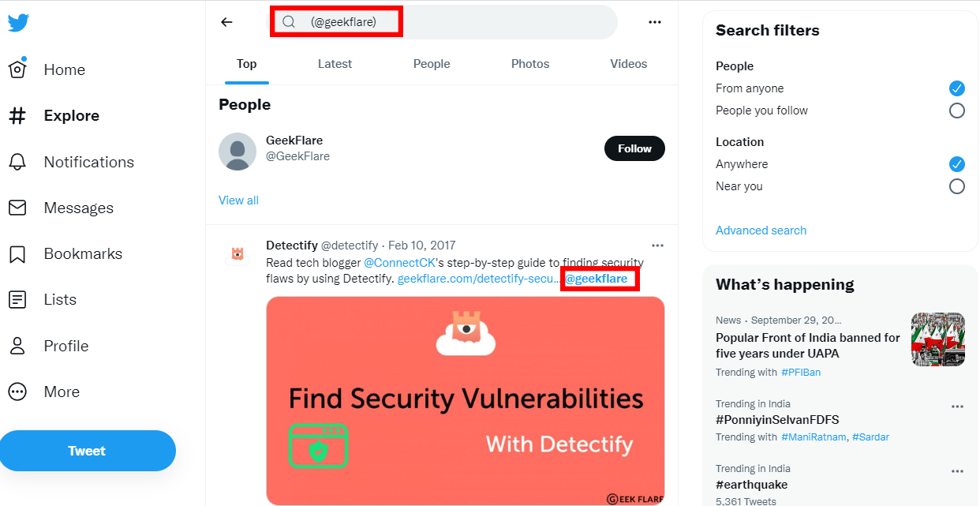Switch to the Photos tab

530,64
